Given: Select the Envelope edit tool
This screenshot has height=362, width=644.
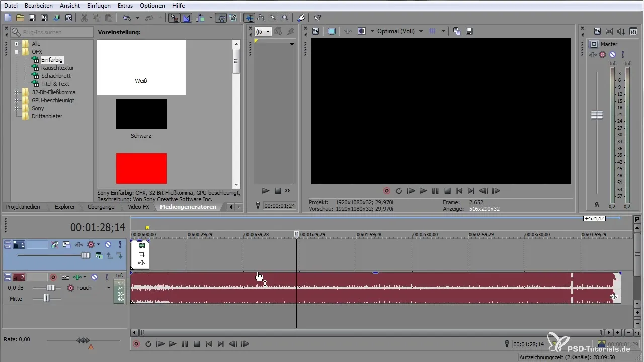Looking at the screenshot, I should point(261,18).
